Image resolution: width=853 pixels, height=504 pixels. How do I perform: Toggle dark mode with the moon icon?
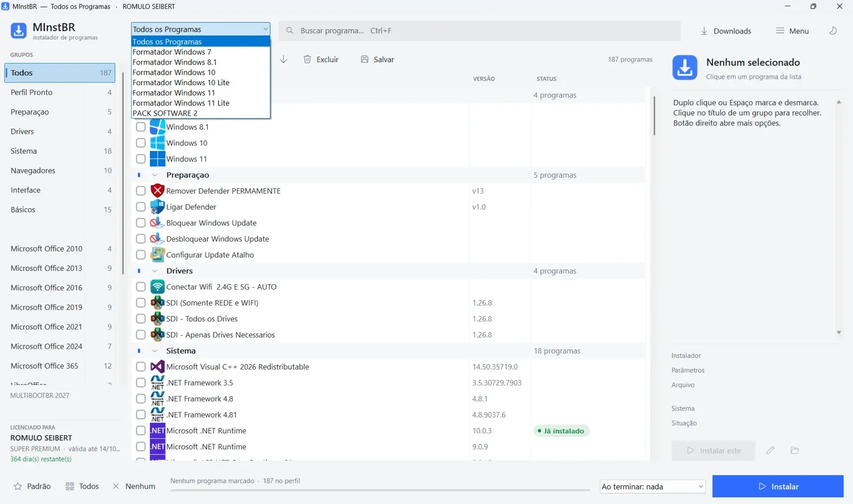coord(833,31)
